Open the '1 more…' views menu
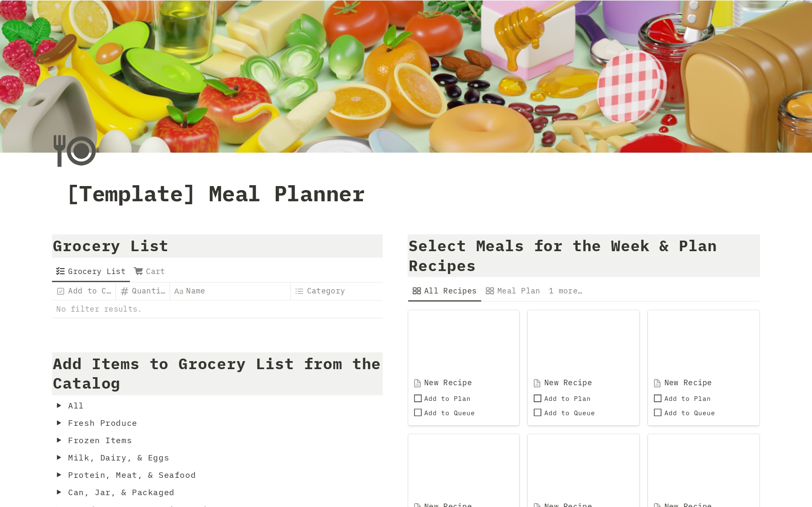 point(565,291)
